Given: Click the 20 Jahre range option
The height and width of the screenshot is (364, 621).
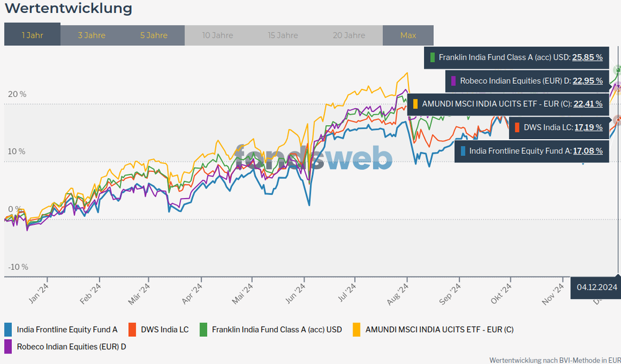Looking at the screenshot, I should click(x=349, y=35).
